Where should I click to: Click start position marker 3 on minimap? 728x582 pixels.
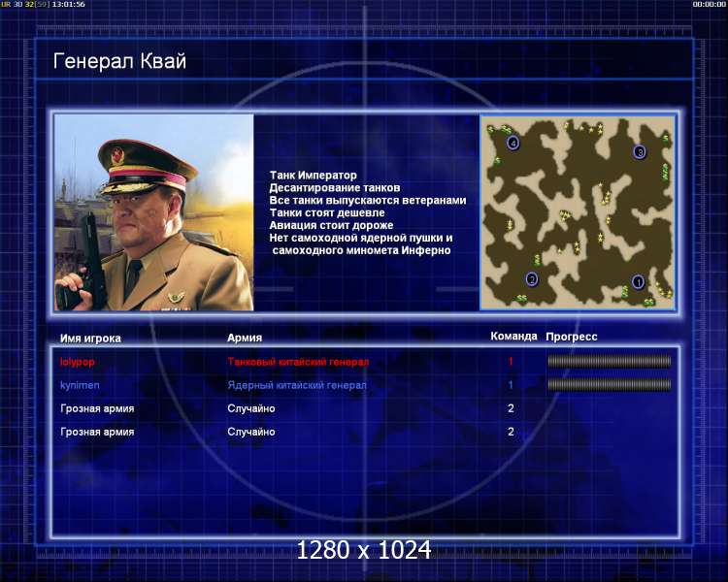pos(640,151)
